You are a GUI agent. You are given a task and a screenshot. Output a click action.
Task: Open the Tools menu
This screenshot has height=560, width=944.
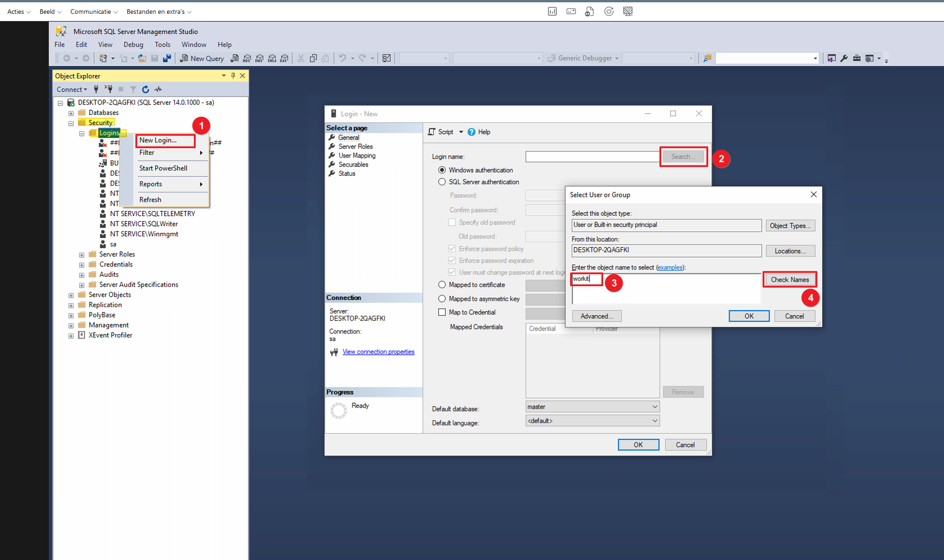[162, 45]
